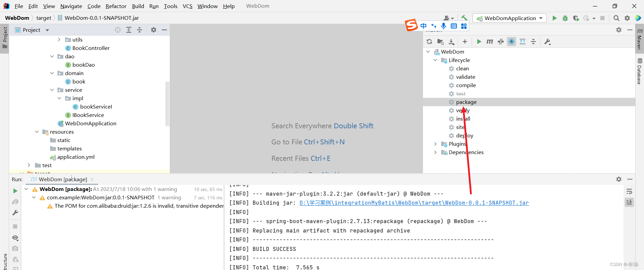
Task: Hide the Project tool window
Action: click(x=164, y=30)
